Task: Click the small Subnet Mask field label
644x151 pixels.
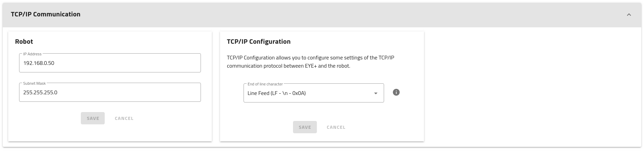Action: (34, 83)
